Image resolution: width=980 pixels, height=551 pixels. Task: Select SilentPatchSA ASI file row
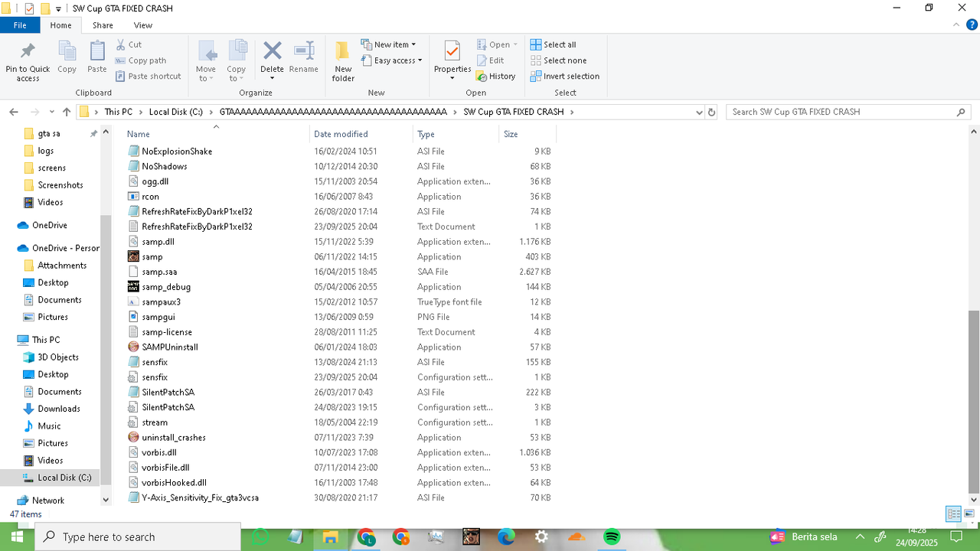tap(339, 393)
